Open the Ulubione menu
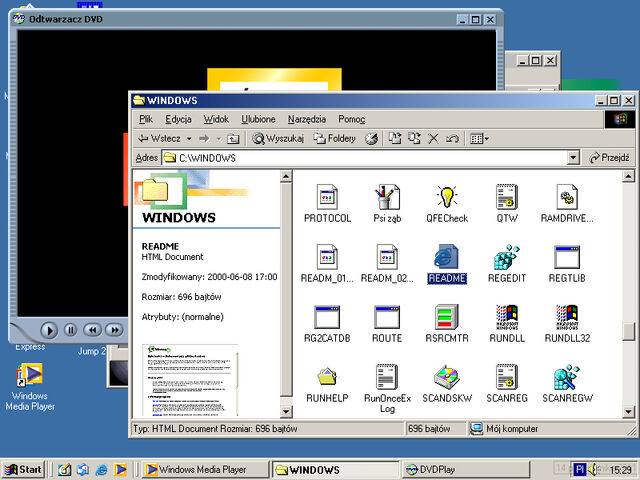This screenshot has height=480, width=640. [258, 119]
